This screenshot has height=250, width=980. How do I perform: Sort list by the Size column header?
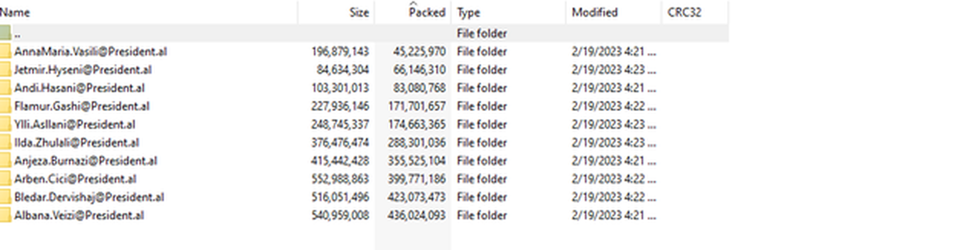tap(336, 12)
